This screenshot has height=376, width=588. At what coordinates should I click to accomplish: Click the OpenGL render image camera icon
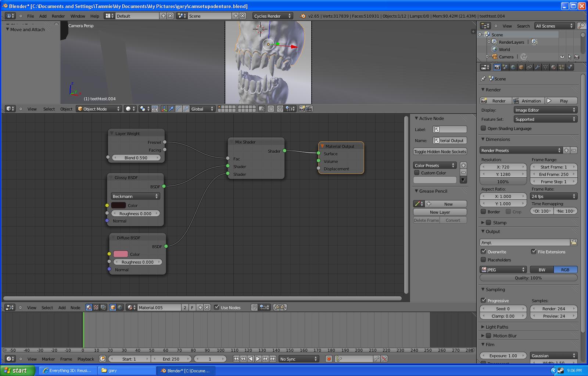point(302,109)
